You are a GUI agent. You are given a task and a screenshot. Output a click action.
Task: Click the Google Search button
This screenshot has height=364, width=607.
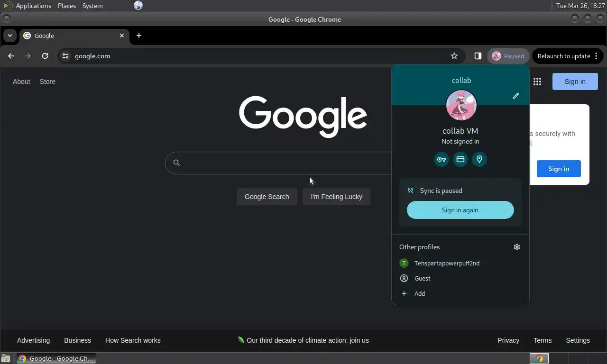point(267,197)
